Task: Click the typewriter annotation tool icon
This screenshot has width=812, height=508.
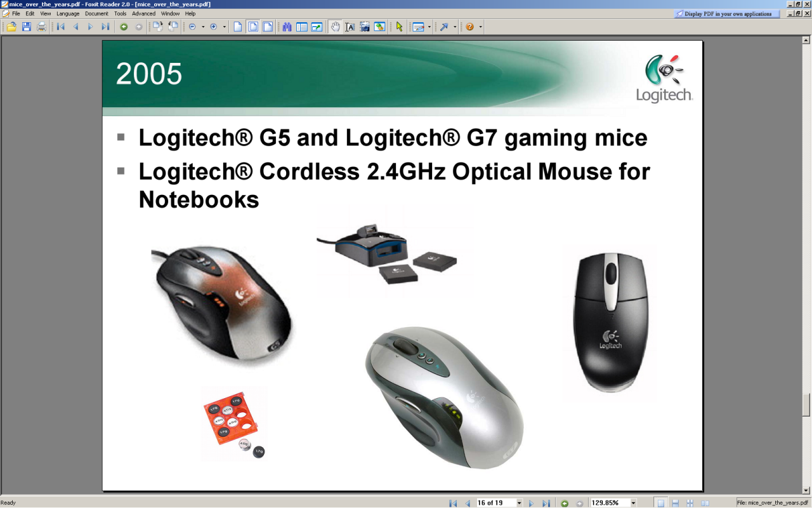Action: tap(418, 27)
